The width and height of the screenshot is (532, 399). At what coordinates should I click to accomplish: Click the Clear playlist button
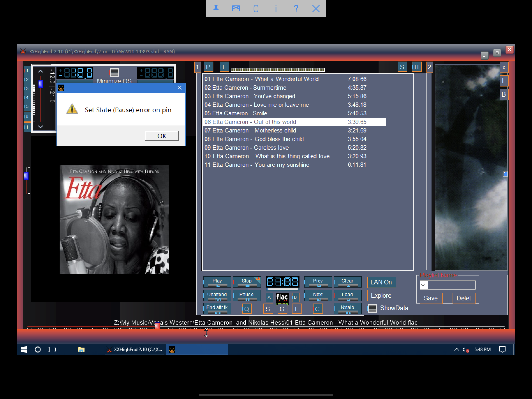(348, 282)
